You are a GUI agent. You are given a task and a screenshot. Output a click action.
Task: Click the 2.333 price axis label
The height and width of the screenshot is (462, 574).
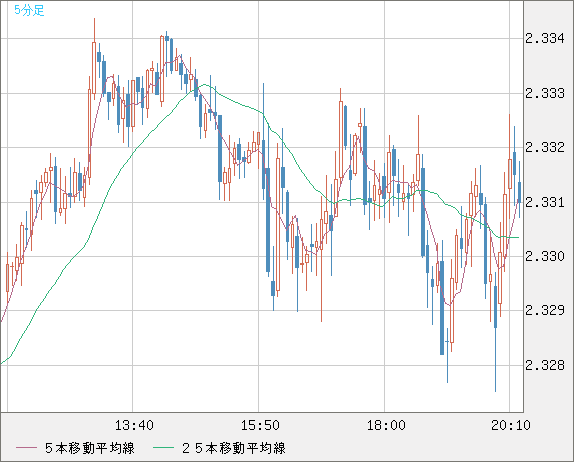[545, 93]
